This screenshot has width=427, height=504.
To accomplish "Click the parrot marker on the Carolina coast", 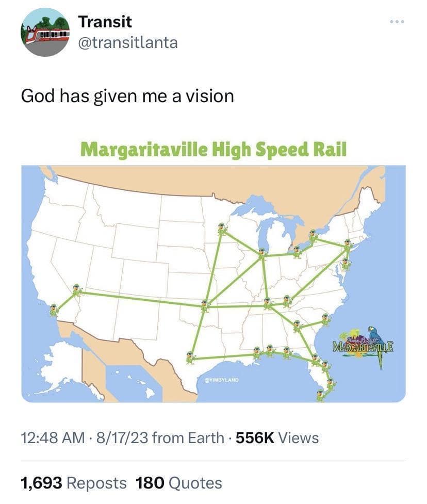I will 326,319.
